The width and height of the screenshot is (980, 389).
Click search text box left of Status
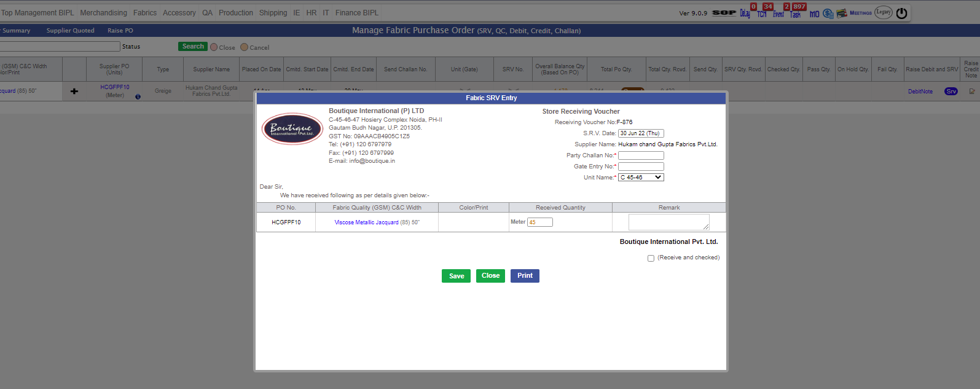point(60,47)
